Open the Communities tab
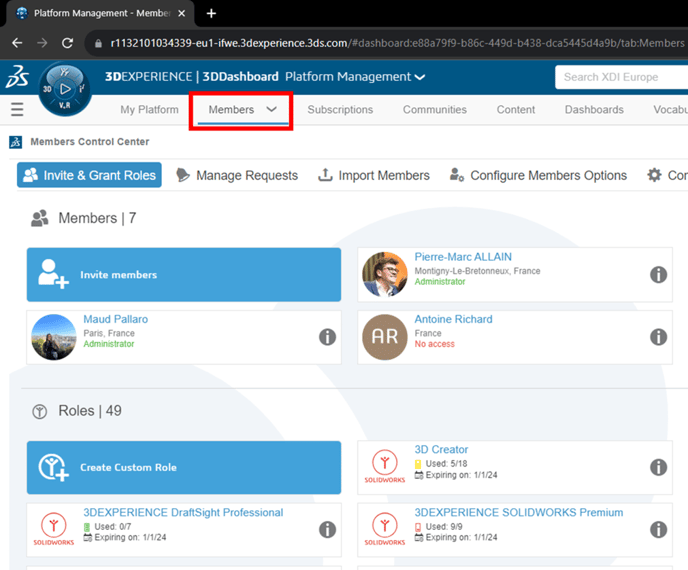Viewport: 688px width, 570px height. click(x=435, y=110)
